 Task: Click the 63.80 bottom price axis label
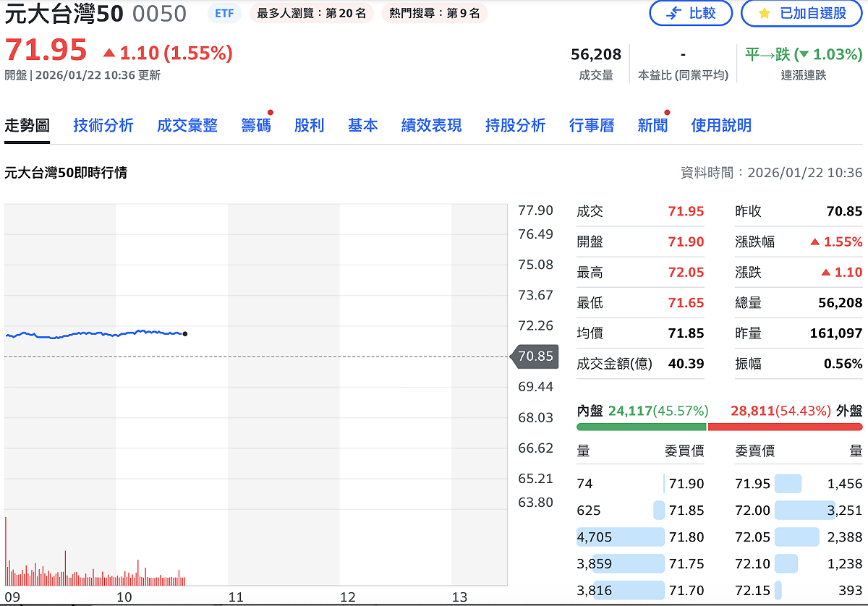[x=535, y=502]
